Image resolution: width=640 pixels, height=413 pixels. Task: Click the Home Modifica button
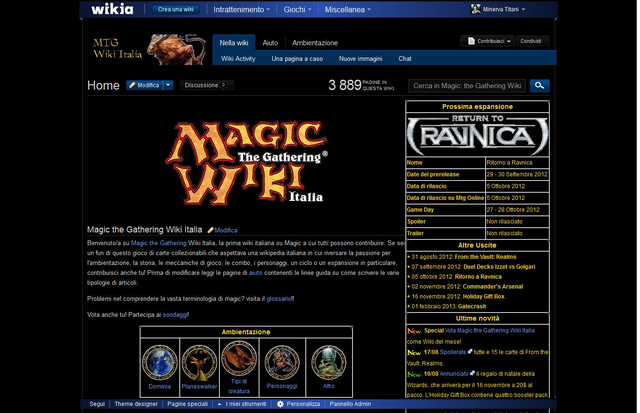(145, 85)
